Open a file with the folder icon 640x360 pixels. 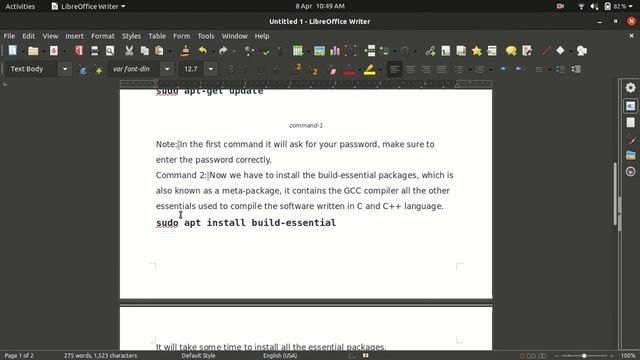tap(33, 51)
